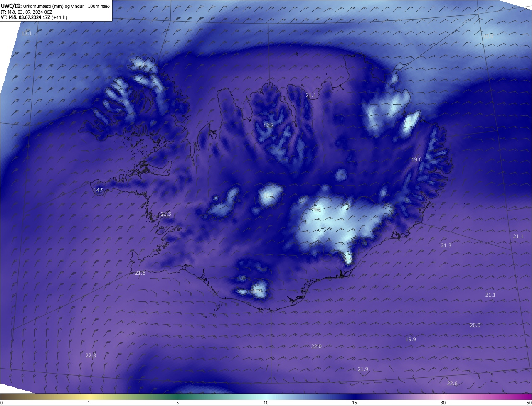Viewport: 532px width, 406px height.
Task: Select the 20.0 value label
Action: [x=475, y=325]
